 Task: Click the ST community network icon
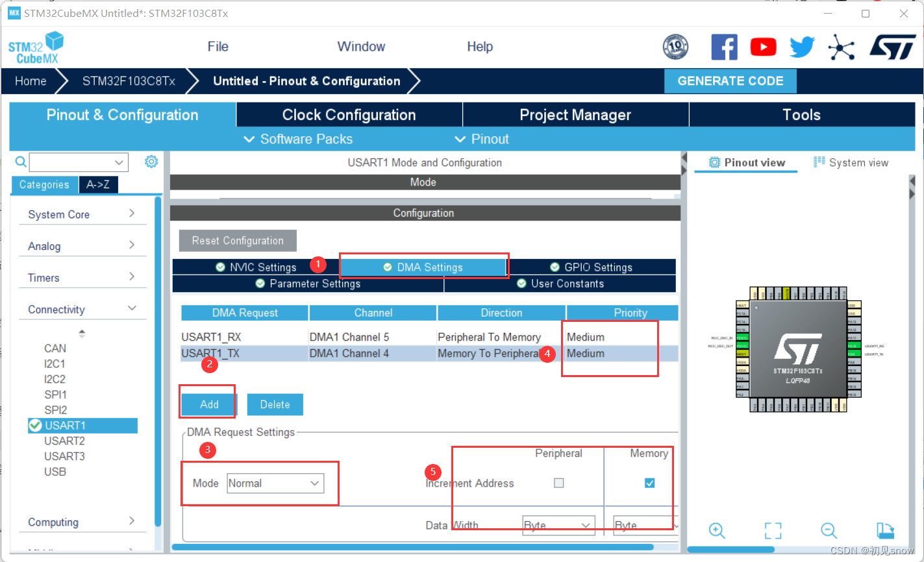tap(841, 47)
